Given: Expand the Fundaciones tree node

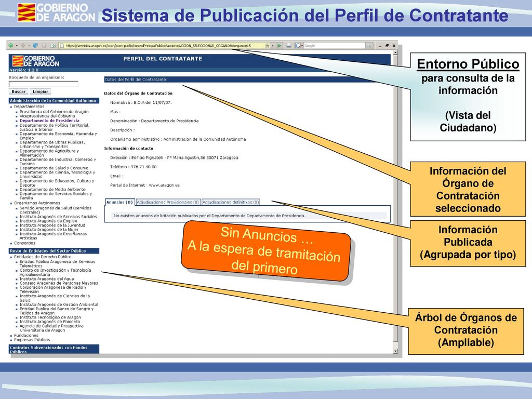Looking at the screenshot, I should click(x=26, y=335).
